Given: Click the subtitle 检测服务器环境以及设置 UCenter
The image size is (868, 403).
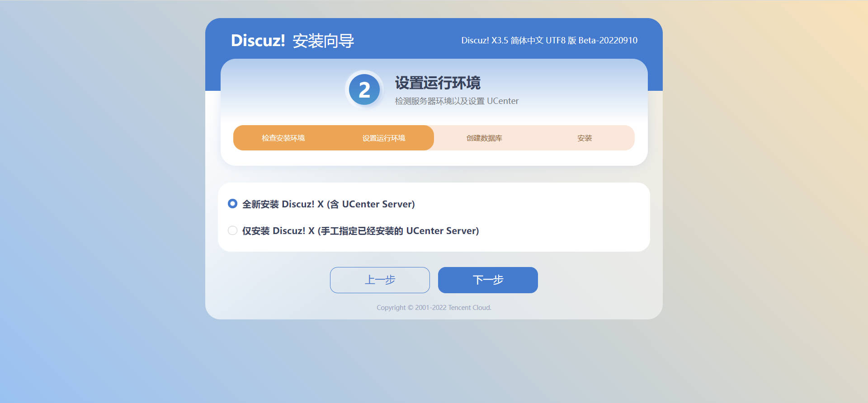Looking at the screenshot, I should (x=457, y=101).
